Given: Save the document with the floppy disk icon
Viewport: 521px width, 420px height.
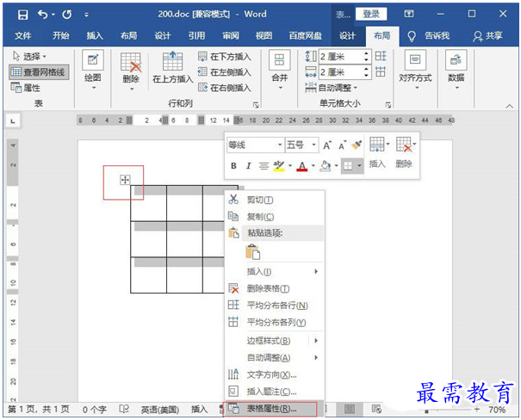Looking at the screenshot, I should (x=22, y=15).
